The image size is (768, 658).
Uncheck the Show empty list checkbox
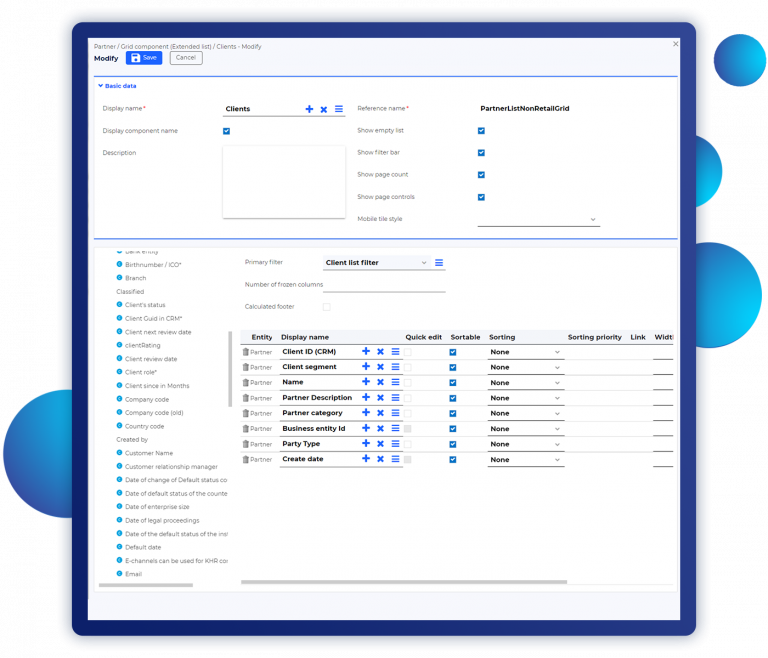(481, 131)
